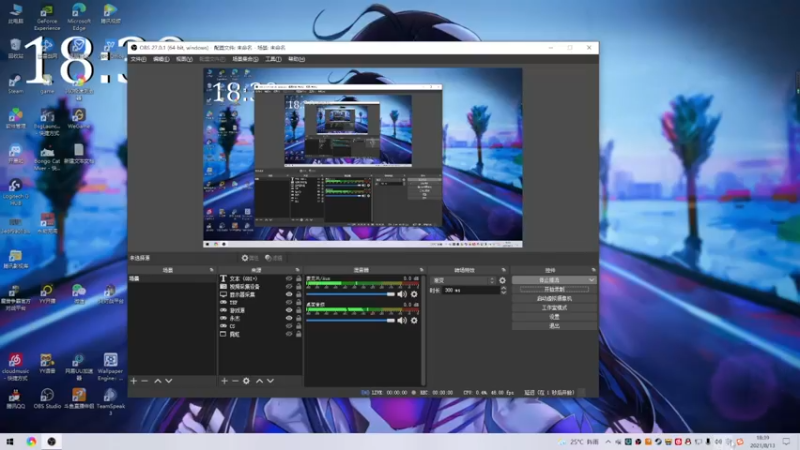The height and width of the screenshot is (450, 800).
Task: Open the OBS Studio desktop shortcut
Action: (x=47, y=398)
